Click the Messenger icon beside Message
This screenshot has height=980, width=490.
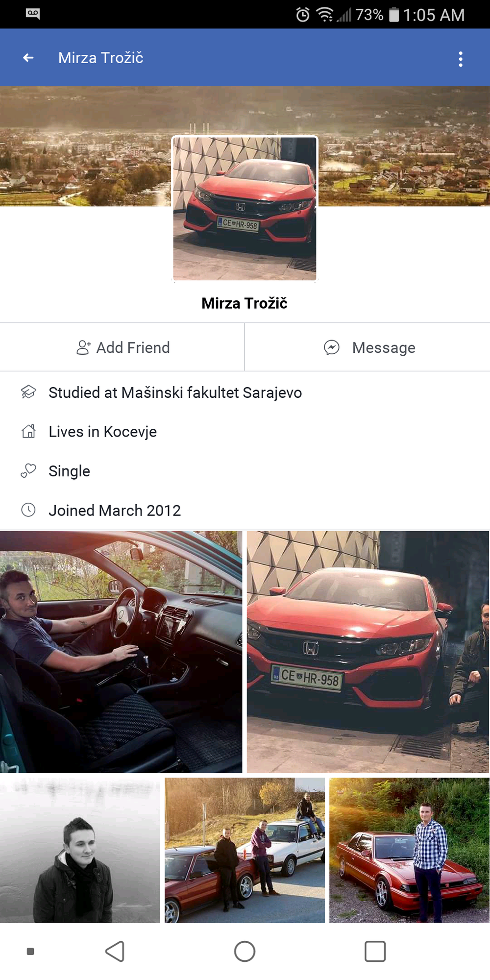332,347
